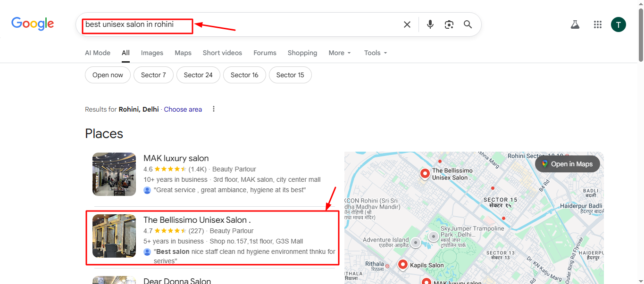Open three-dot options beside Choose area
Screen dimensions: 644x284
point(214,109)
